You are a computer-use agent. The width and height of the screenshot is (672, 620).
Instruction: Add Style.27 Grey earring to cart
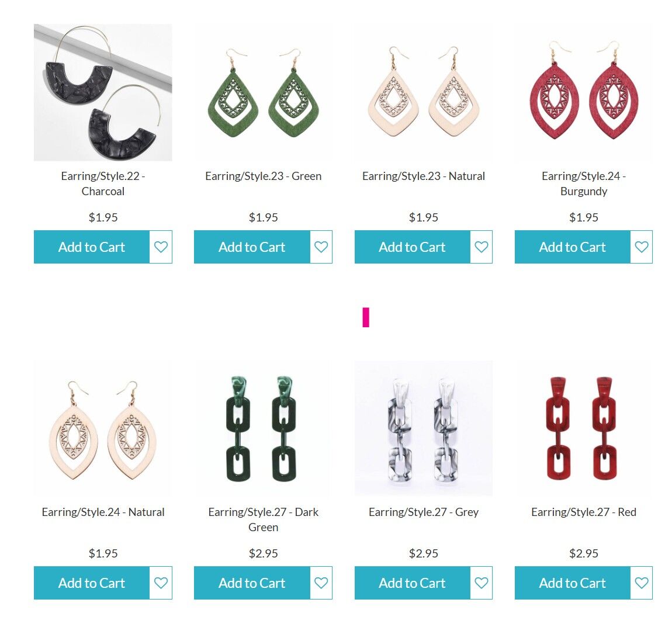coord(413,583)
